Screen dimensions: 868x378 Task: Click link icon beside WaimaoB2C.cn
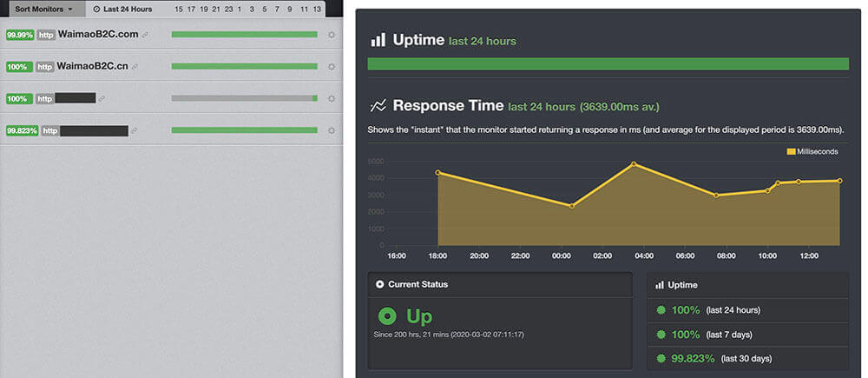135,67
